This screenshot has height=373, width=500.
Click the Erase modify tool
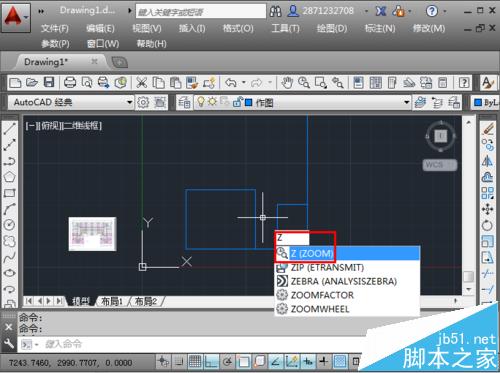(x=488, y=129)
